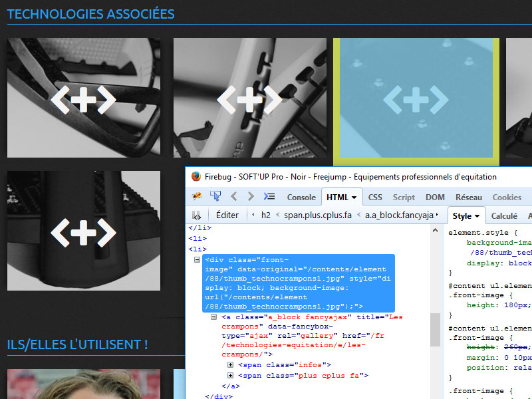This screenshot has width=532, height=399.
Task: Click the Firebug bug icon in toolbar
Action: (197, 196)
